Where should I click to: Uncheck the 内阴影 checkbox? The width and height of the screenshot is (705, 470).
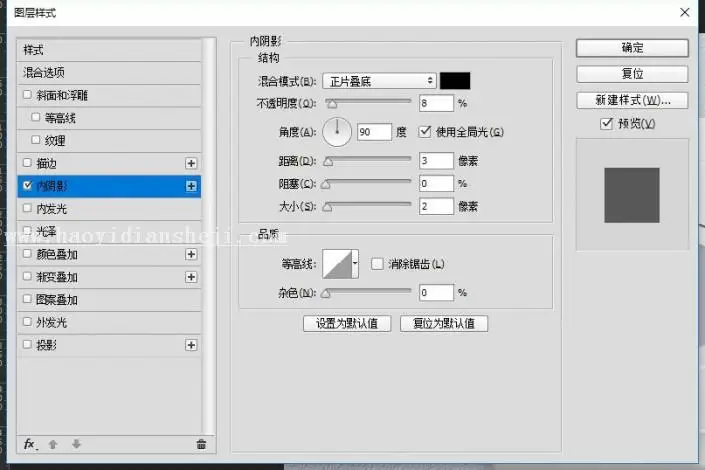coord(27,185)
